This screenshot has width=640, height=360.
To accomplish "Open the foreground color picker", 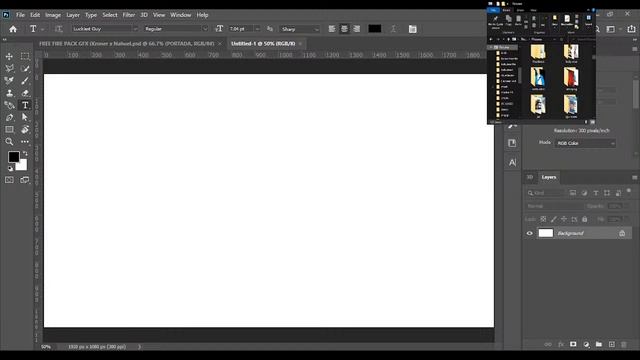I will tap(13, 156).
